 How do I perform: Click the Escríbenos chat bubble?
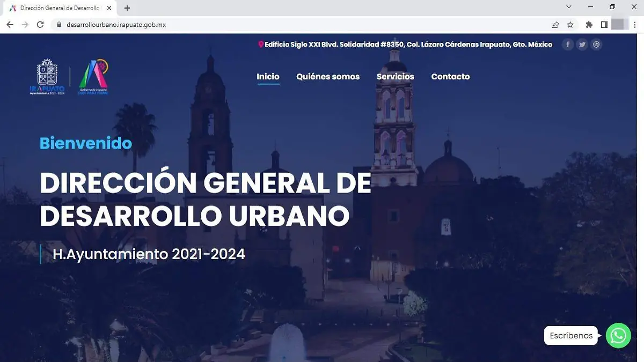pos(570,335)
